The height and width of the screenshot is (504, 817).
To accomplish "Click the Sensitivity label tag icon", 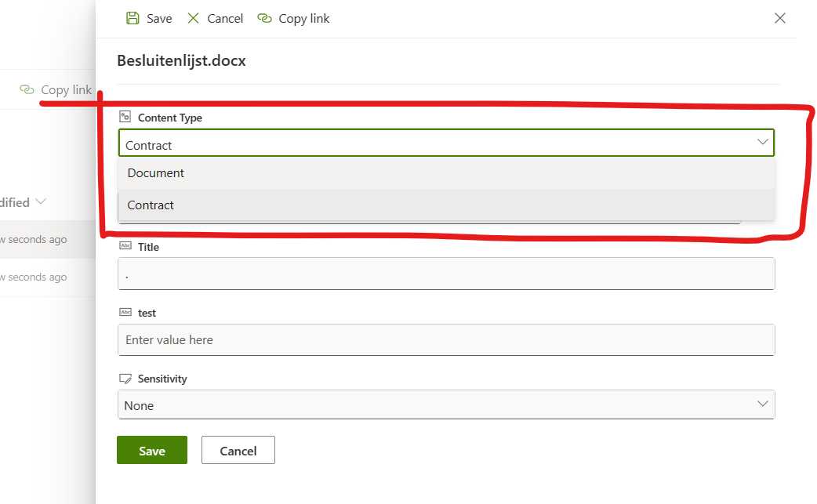I will [x=125, y=379].
